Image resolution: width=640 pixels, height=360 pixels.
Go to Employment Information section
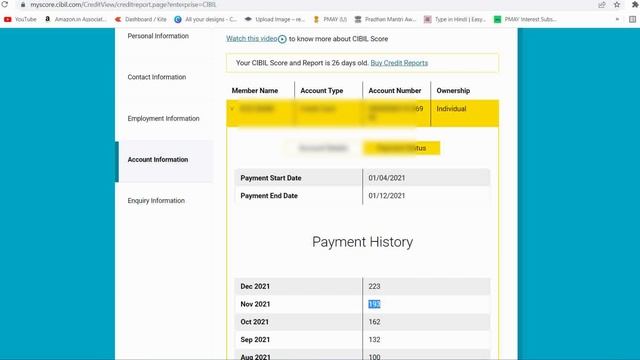coord(163,118)
